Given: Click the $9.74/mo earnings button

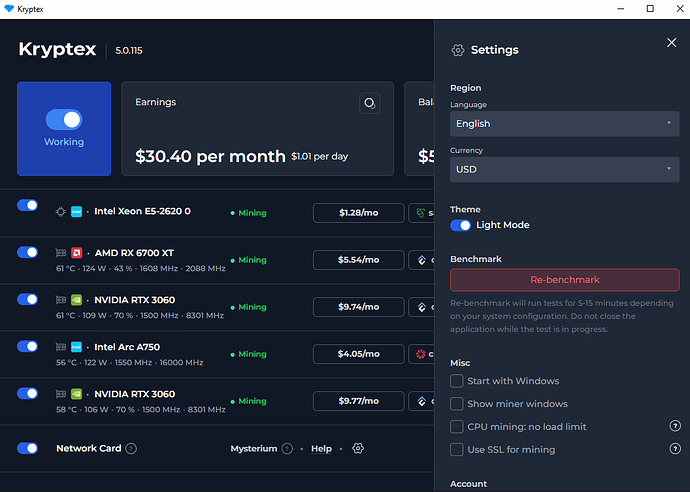Looking at the screenshot, I should 359,307.
